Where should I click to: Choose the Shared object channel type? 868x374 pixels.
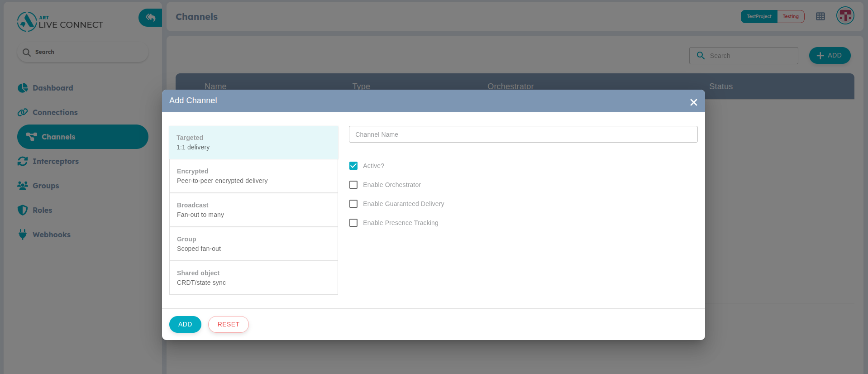click(x=253, y=278)
